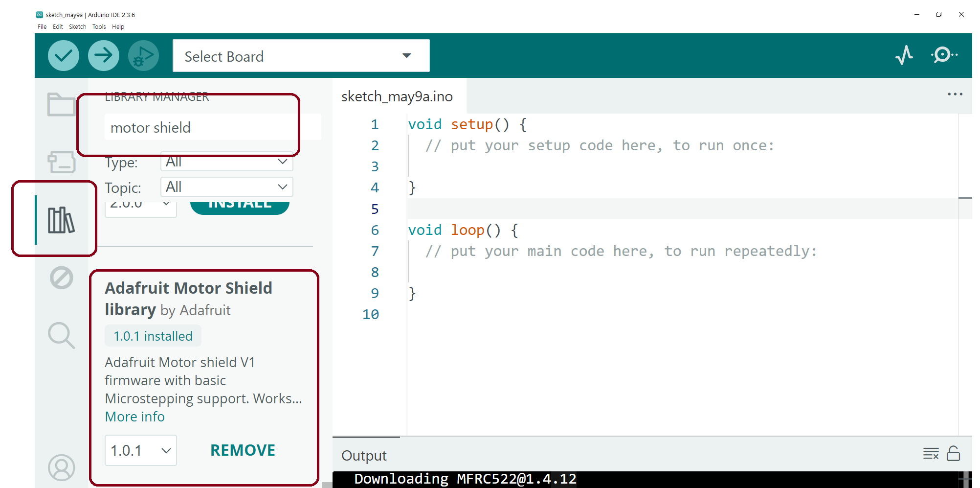Open the Boards Manager sidebar icon

(x=61, y=162)
